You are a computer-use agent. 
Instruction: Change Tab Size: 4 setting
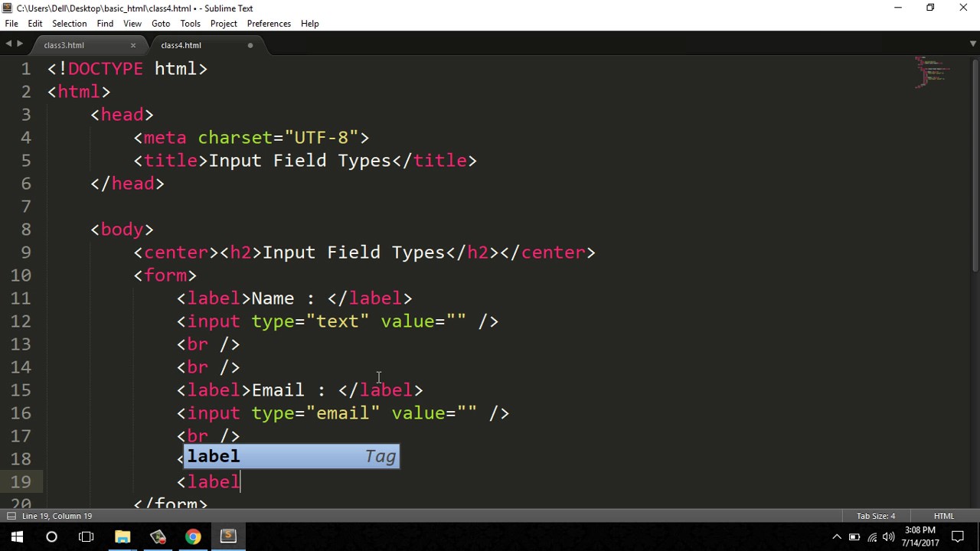tap(876, 516)
